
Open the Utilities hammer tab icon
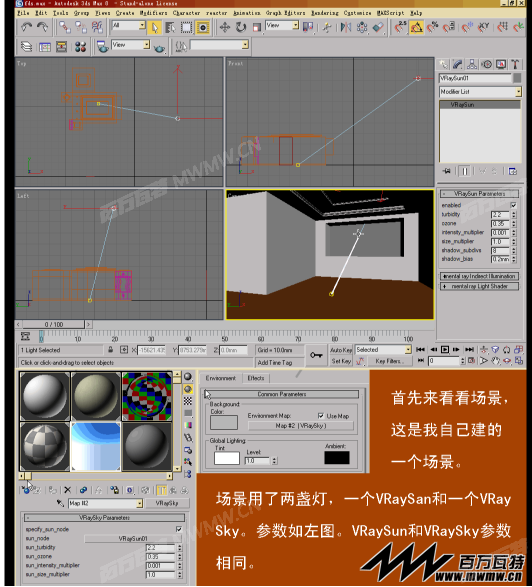tap(515, 64)
